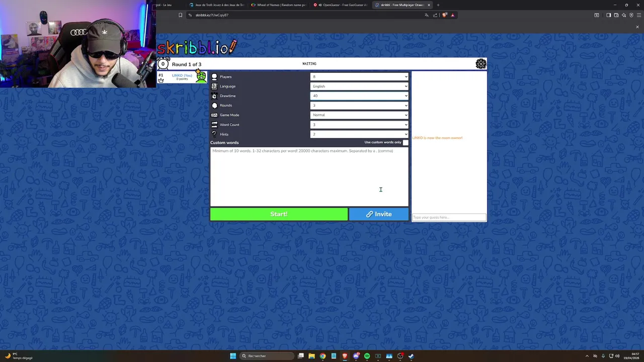Open Google Chrome from taskbar
The height and width of the screenshot is (362, 644).
tap(323, 356)
